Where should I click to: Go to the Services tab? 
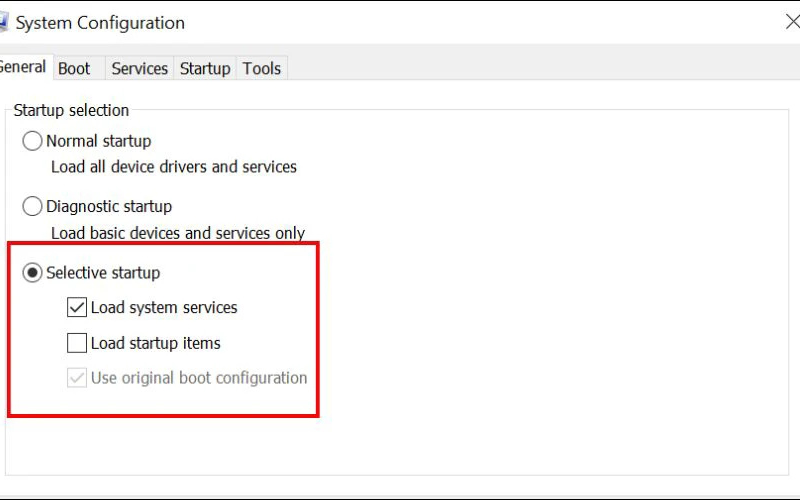point(139,68)
